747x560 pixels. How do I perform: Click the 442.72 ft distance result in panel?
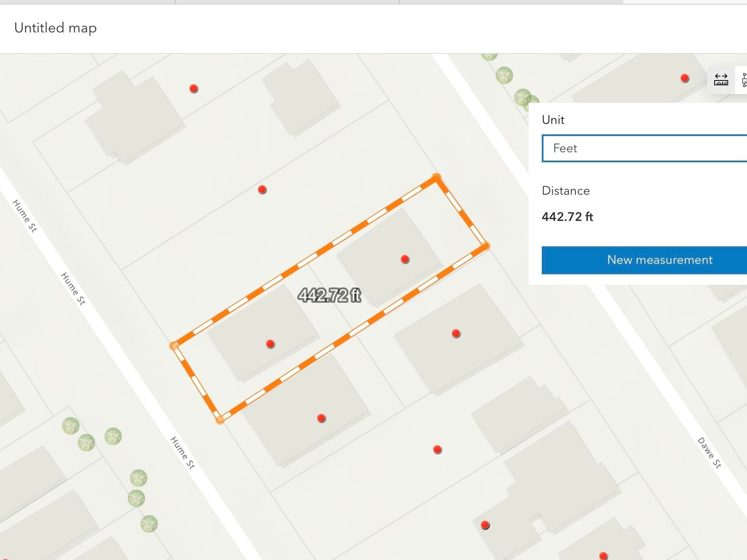click(x=567, y=217)
